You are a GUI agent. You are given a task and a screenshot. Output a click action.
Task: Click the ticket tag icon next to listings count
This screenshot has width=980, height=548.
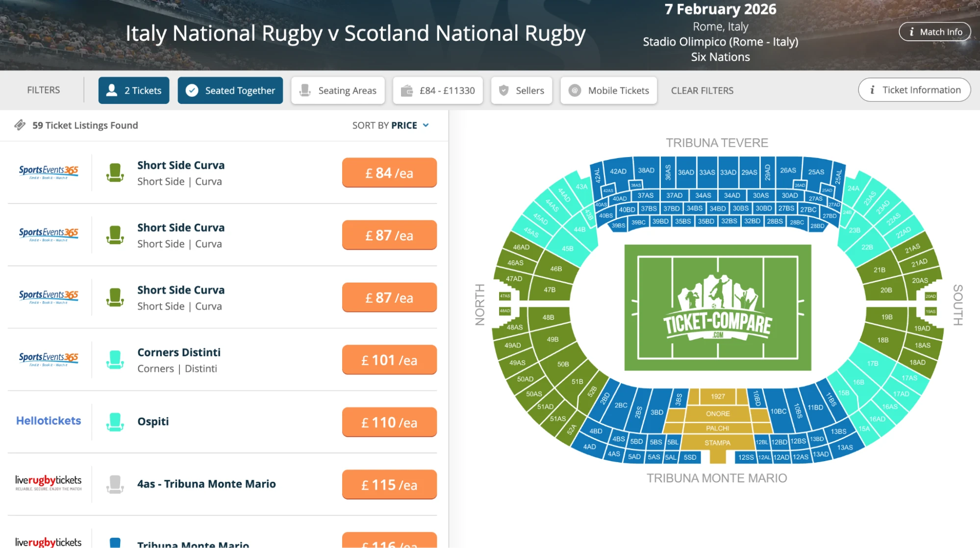click(21, 125)
